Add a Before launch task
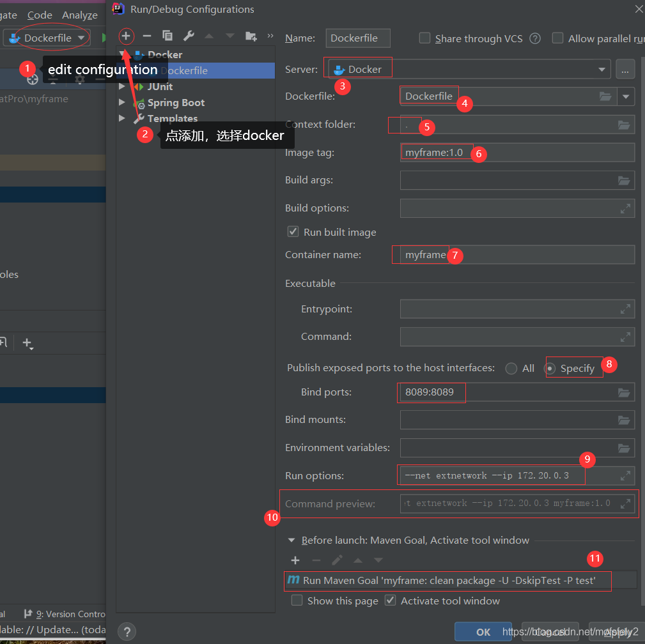 [x=295, y=560]
